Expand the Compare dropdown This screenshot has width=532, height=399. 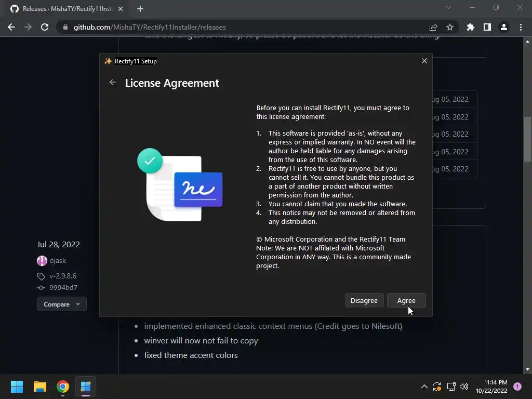tap(62, 304)
